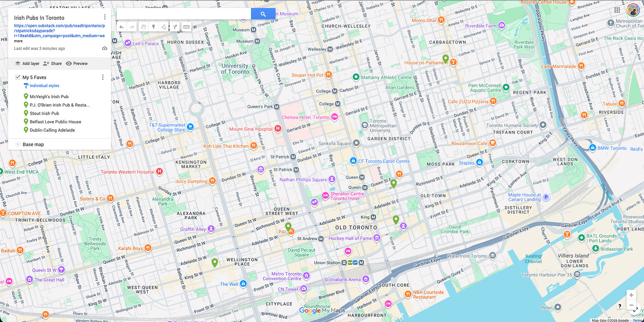Click the blue search magnifier button
Image resolution: width=644 pixels, height=322 pixels.
coord(263,14)
